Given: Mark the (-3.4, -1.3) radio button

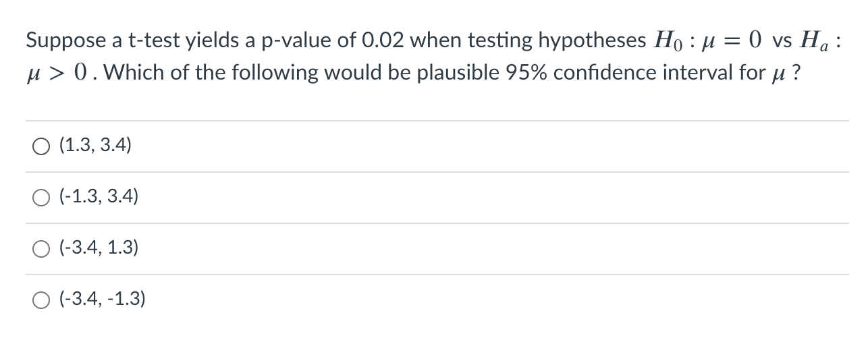Looking at the screenshot, I should click(38, 300).
